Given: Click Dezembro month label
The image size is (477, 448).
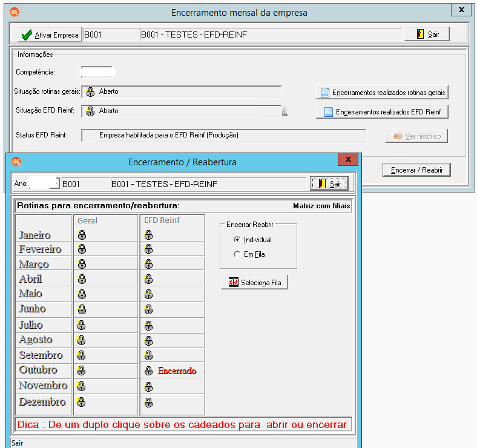Looking at the screenshot, I should click(x=42, y=402).
